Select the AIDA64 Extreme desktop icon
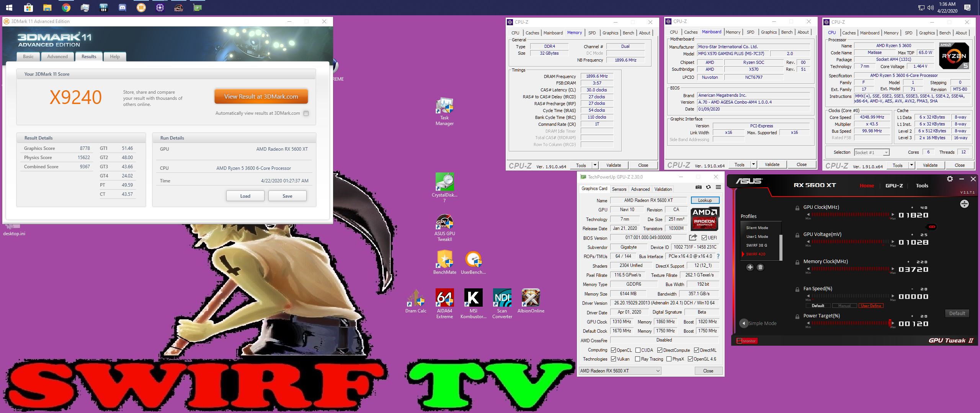 pos(444,304)
